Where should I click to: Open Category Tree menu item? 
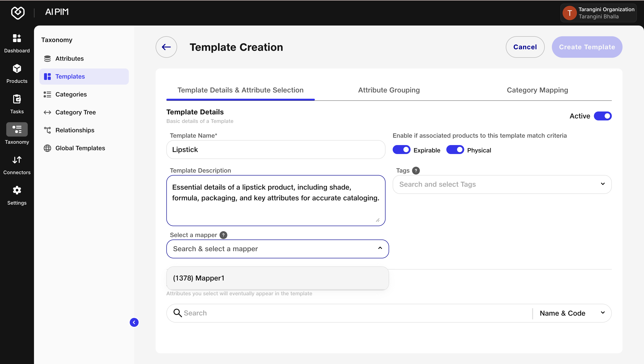pyautogui.click(x=84, y=112)
